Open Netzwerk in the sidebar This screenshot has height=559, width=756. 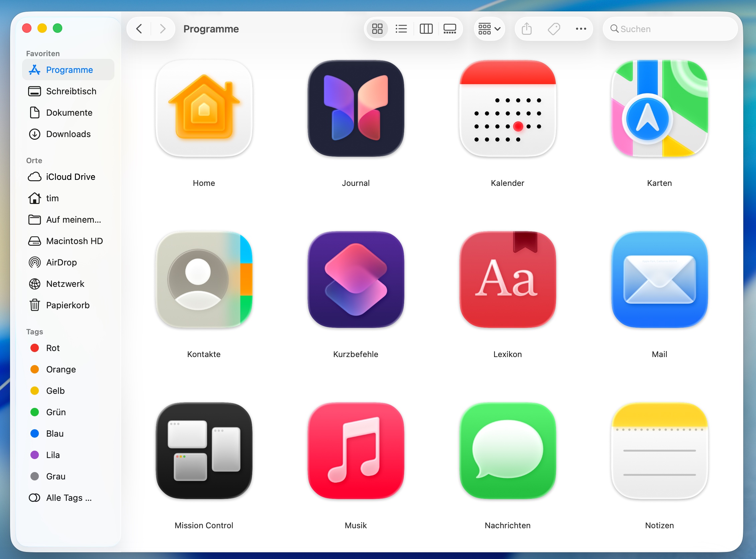tap(68, 284)
